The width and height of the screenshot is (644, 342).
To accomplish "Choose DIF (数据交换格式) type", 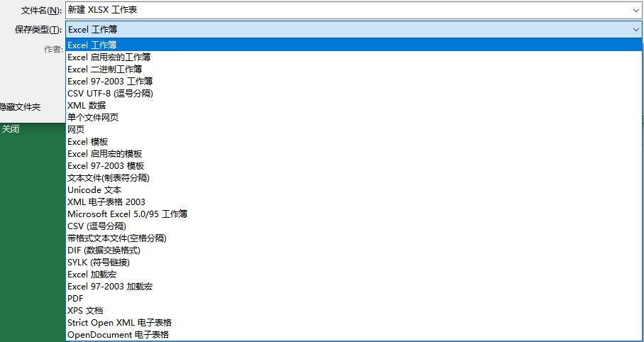I will point(354,250).
